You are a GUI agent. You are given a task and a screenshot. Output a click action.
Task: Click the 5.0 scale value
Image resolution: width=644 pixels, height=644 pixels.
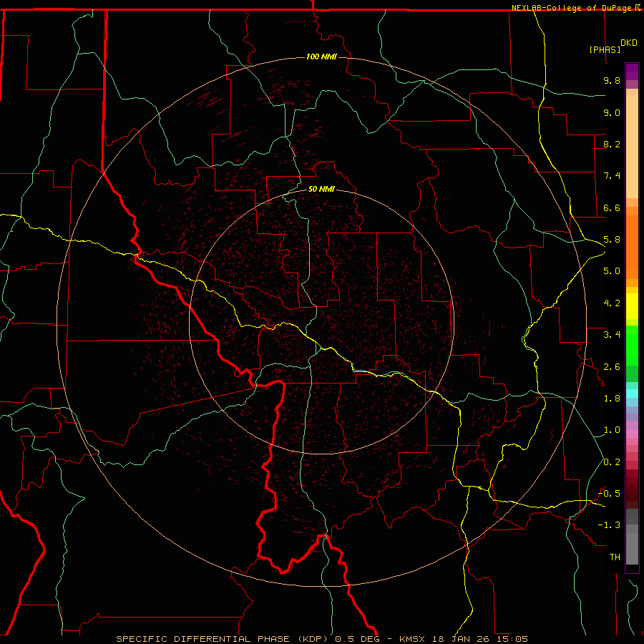click(x=612, y=271)
